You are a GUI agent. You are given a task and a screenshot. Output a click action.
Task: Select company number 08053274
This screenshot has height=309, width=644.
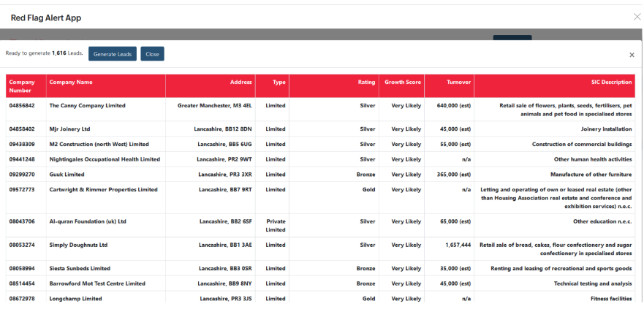click(x=22, y=245)
